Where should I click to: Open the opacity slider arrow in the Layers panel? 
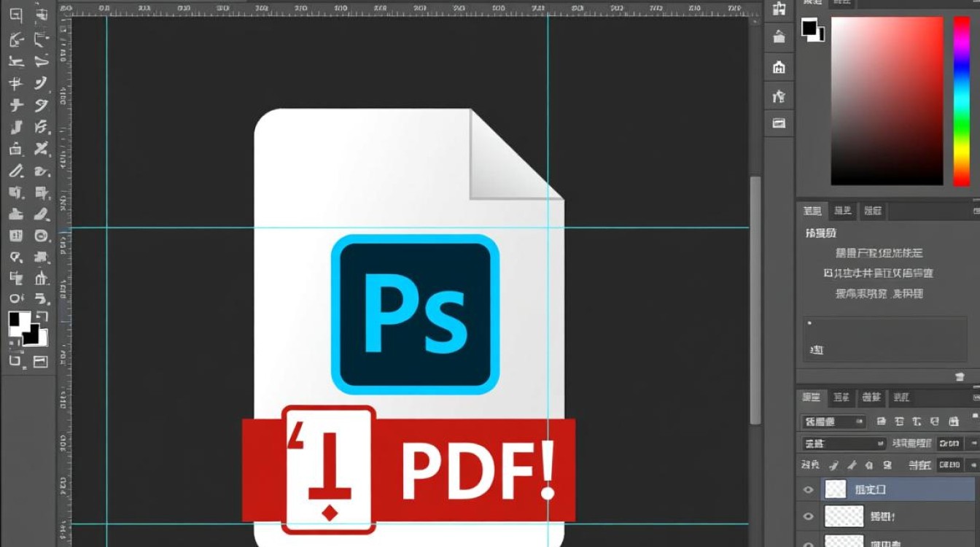pos(973,443)
